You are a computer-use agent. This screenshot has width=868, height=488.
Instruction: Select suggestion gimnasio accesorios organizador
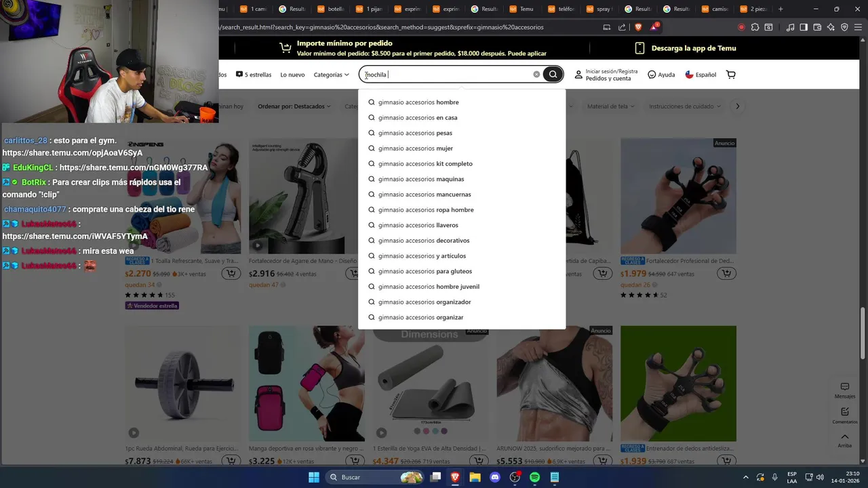tap(462, 302)
